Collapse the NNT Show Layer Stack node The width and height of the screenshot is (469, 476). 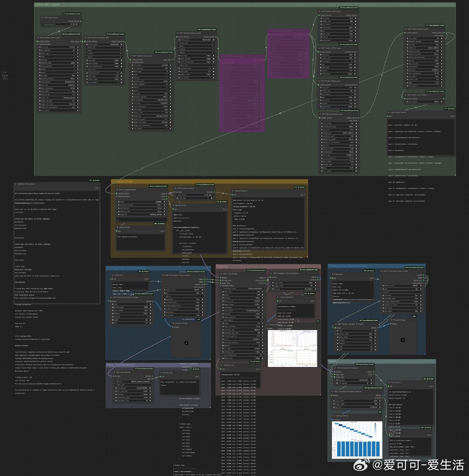pos(405,95)
